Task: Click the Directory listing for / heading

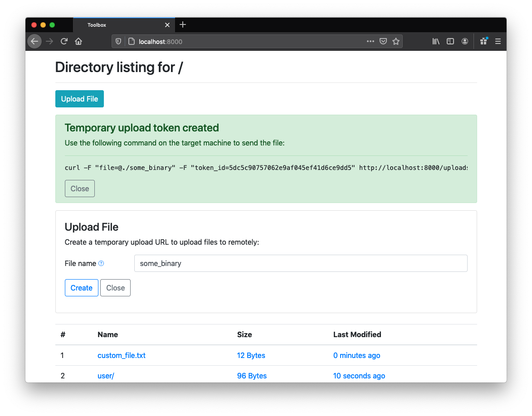Action: (119, 67)
